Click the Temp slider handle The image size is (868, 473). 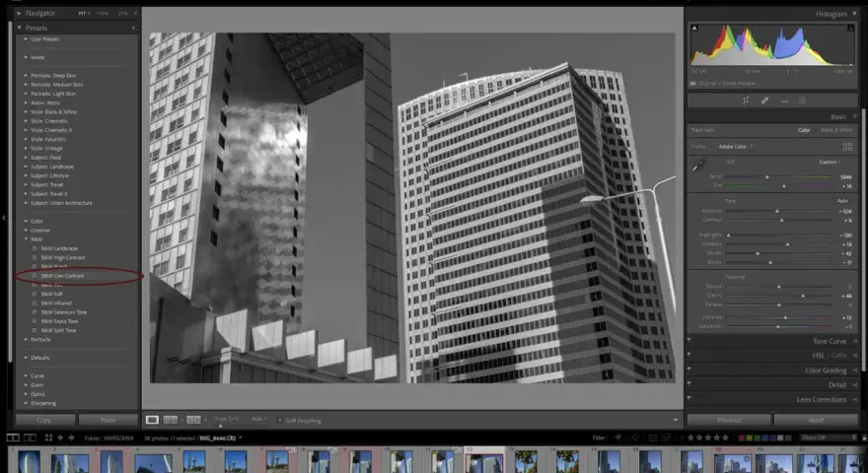coord(767,177)
